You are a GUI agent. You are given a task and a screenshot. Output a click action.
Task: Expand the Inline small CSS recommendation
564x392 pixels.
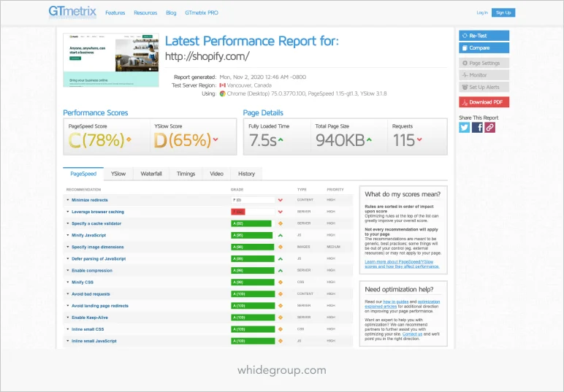tap(68, 329)
